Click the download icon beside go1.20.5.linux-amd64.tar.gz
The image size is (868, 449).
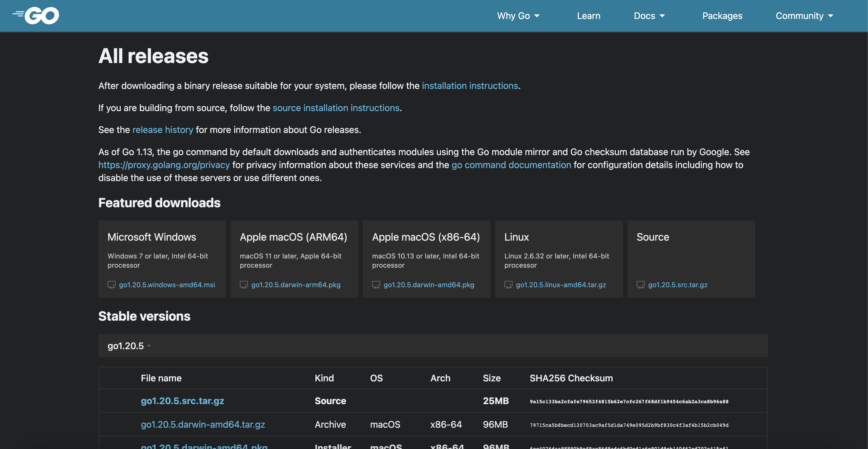click(x=508, y=285)
